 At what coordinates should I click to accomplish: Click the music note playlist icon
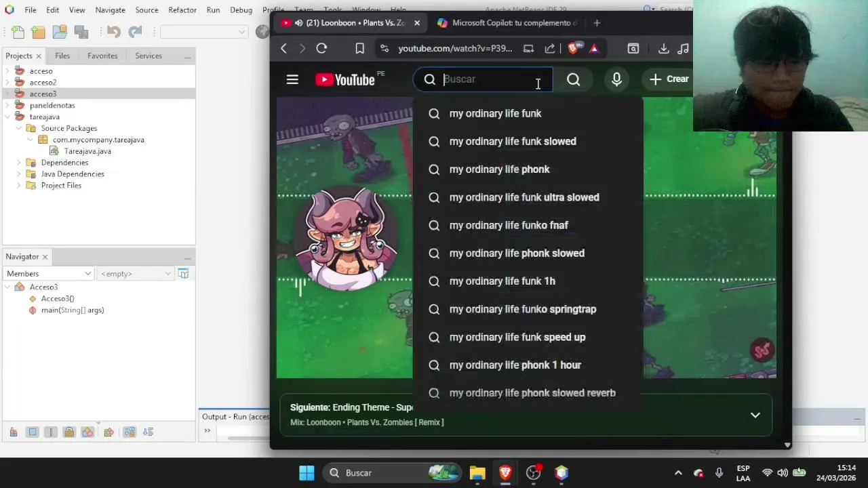tap(684, 49)
